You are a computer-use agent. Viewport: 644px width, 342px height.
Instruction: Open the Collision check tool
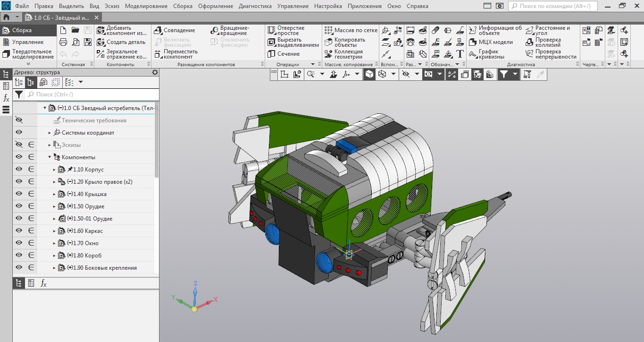click(x=529, y=42)
